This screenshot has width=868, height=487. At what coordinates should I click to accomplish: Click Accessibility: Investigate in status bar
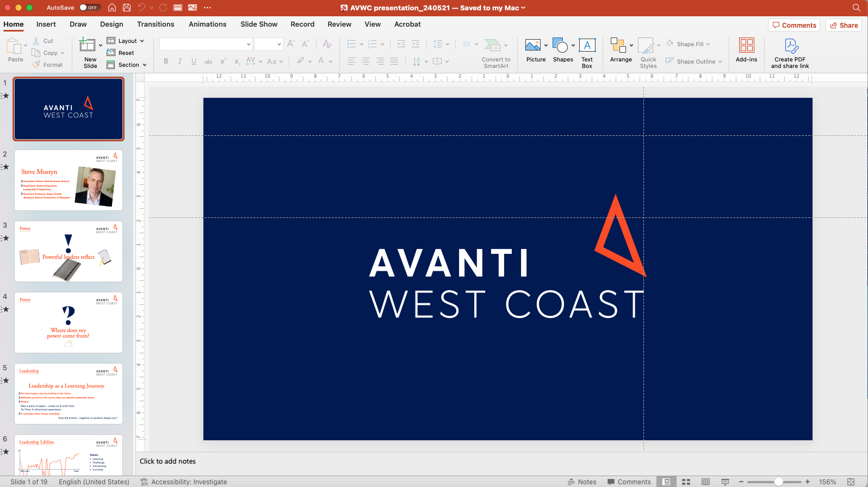pos(184,482)
